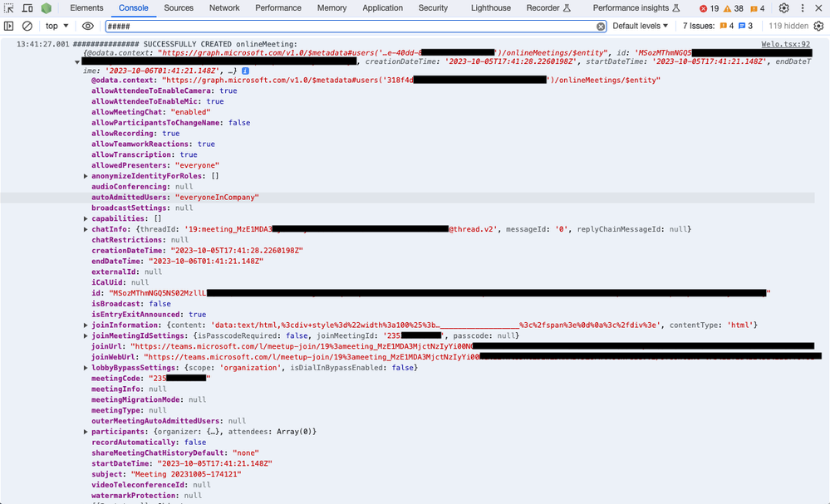Click the allowedPresenters "everyone" value

tap(197, 165)
